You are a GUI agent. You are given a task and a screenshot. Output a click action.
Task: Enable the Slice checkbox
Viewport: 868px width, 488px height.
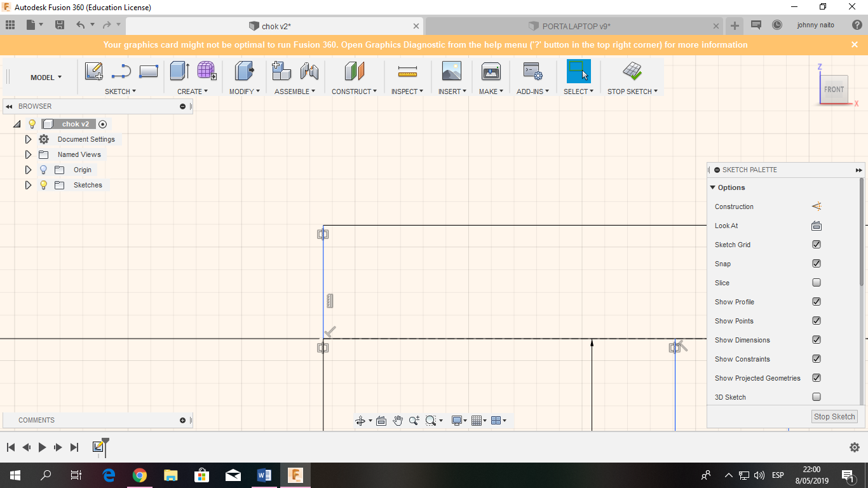coord(817,283)
